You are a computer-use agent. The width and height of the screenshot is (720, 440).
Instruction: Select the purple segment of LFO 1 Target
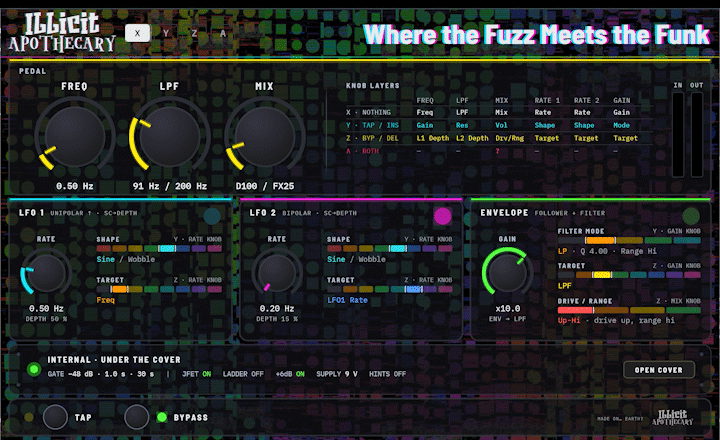click(x=198, y=289)
